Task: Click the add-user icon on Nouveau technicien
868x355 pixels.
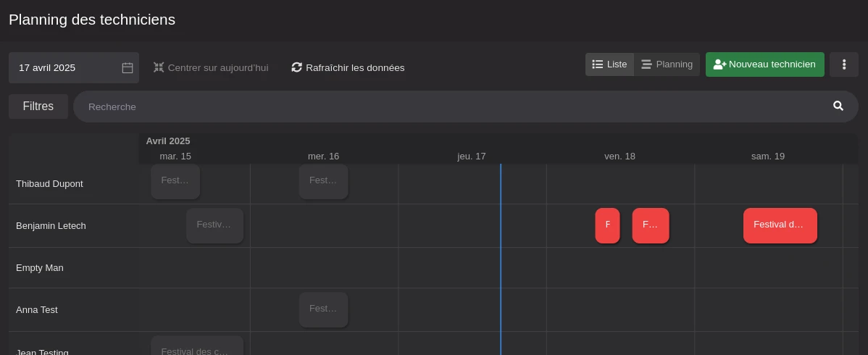Action: pyautogui.click(x=719, y=64)
